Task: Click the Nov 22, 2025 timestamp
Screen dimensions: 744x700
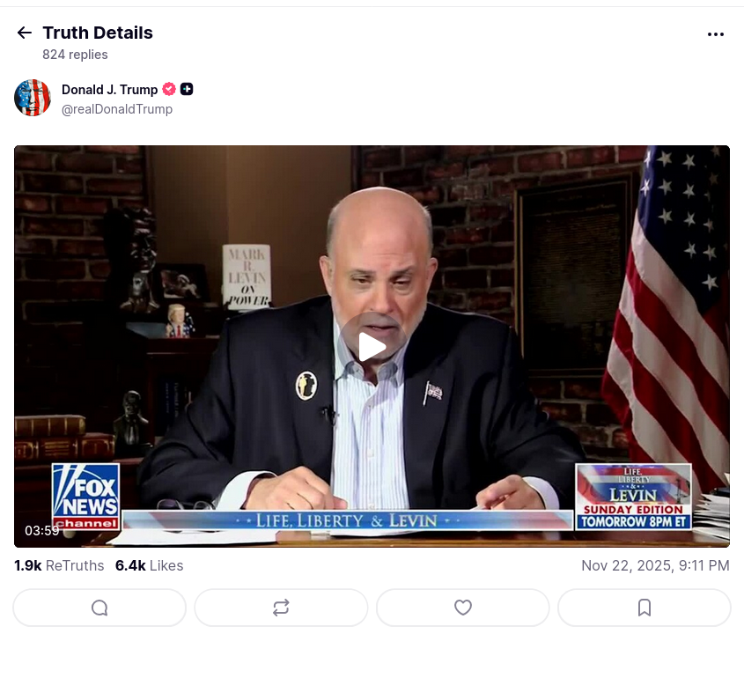Action: [x=655, y=565]
